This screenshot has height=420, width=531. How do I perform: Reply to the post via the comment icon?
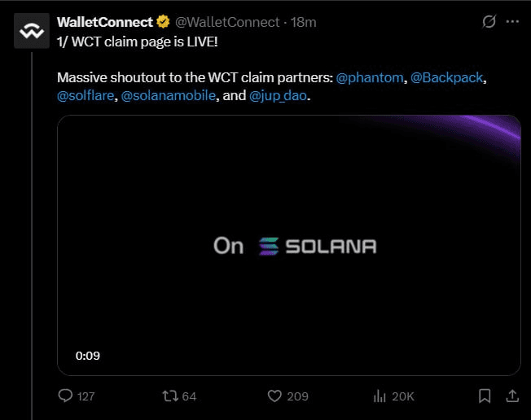(x=65, y=396)
